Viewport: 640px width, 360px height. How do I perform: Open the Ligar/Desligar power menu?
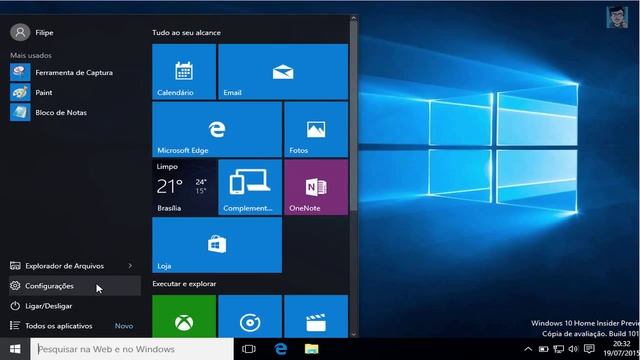click(75, 306)
